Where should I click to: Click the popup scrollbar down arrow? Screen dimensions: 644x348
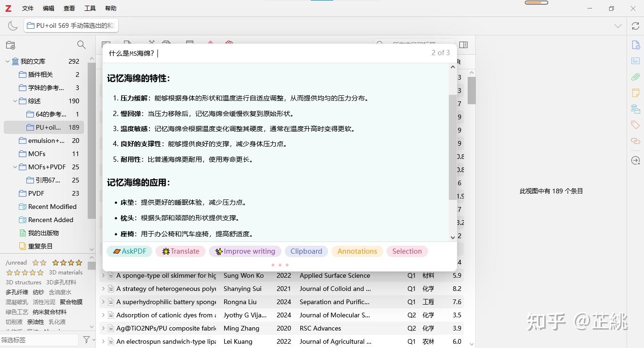[x=453, y=238]
